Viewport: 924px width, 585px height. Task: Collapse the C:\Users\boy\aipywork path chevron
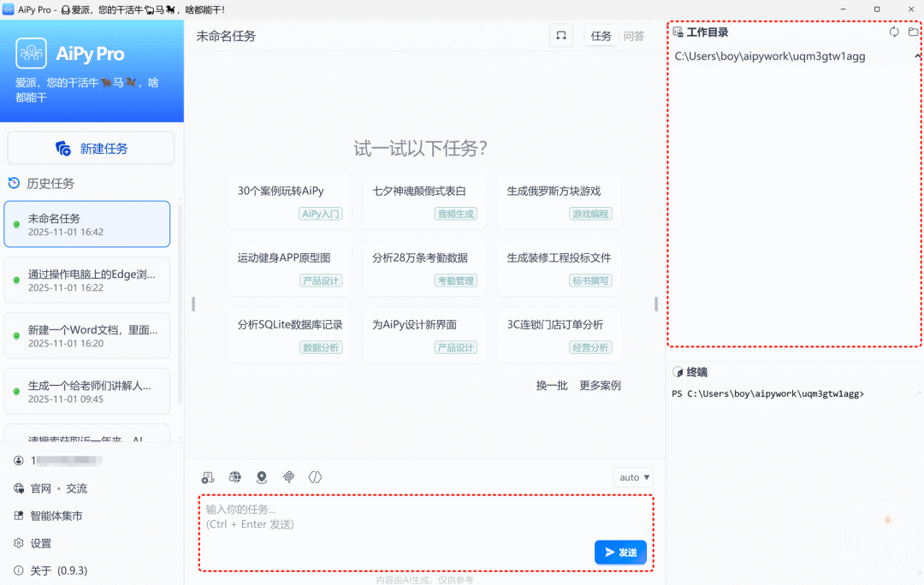917,56
